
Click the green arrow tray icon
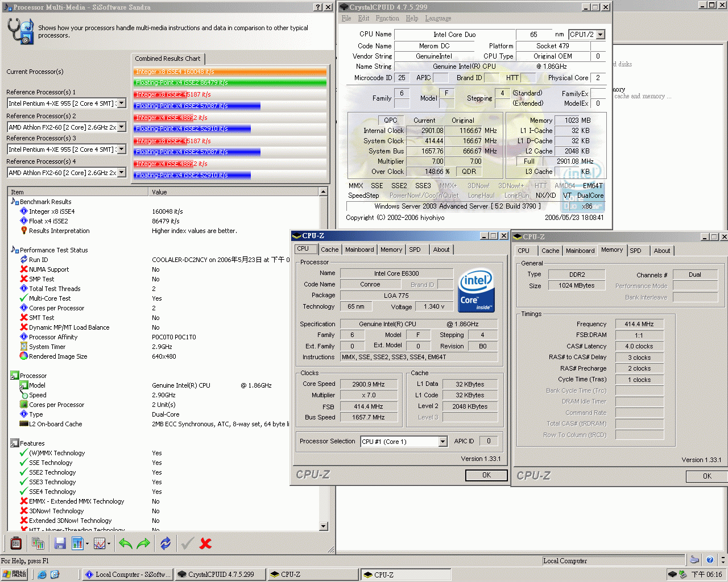[683, 575]
